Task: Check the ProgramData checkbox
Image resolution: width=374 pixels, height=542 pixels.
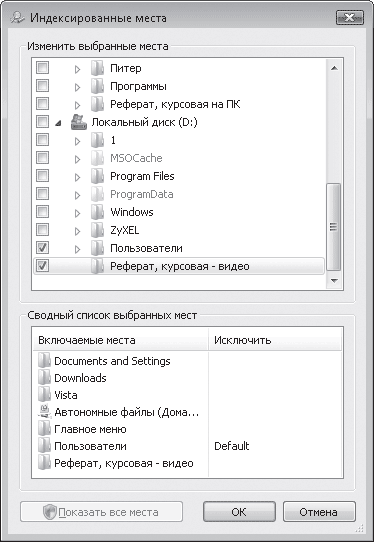Action: tap(43, 193)
